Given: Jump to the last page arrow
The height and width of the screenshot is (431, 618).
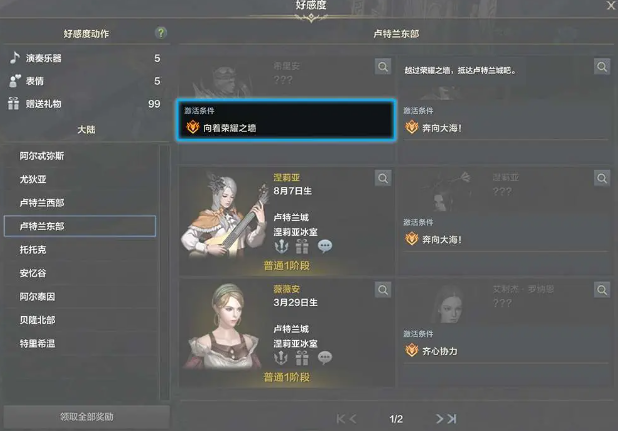Looking at the screenshot, I should pyautogui.click(x=452, y=419).
